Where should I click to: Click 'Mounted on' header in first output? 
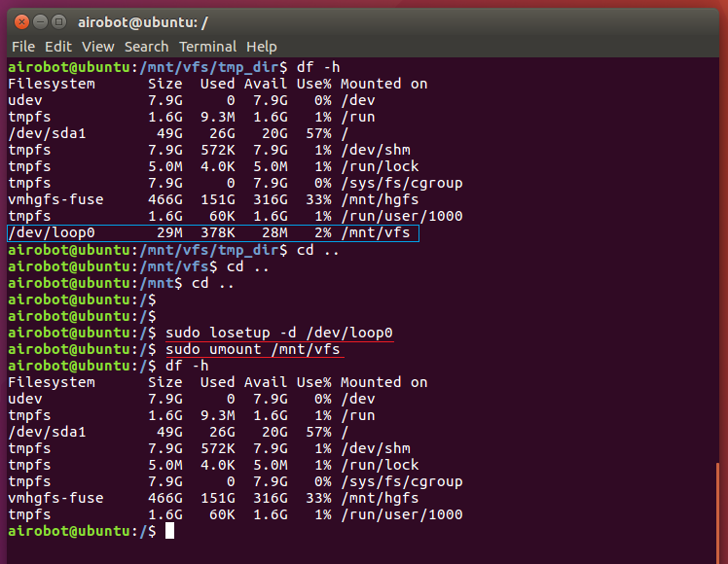pyautogui.click(x=384, y=84)
